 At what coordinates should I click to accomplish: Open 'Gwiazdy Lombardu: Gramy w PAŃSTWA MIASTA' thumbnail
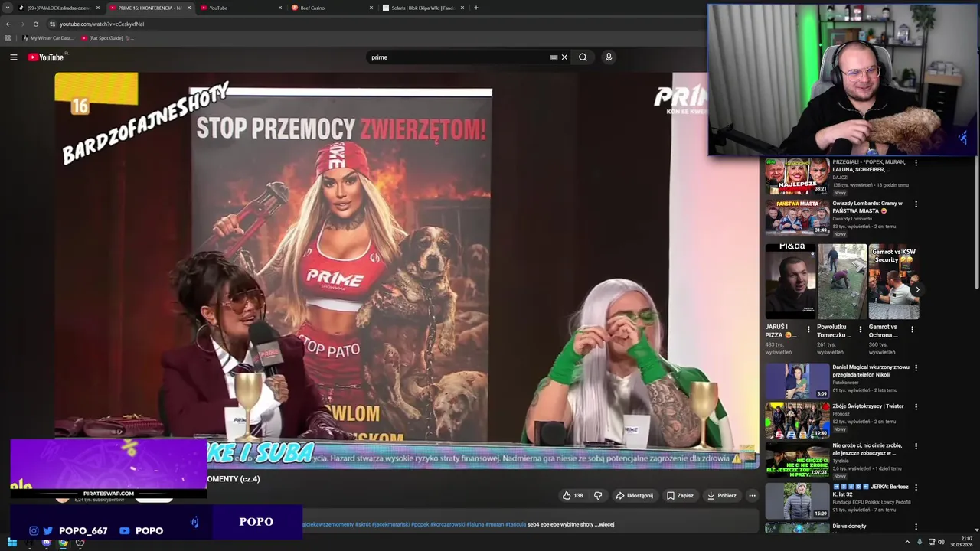[x=797, y=217]
